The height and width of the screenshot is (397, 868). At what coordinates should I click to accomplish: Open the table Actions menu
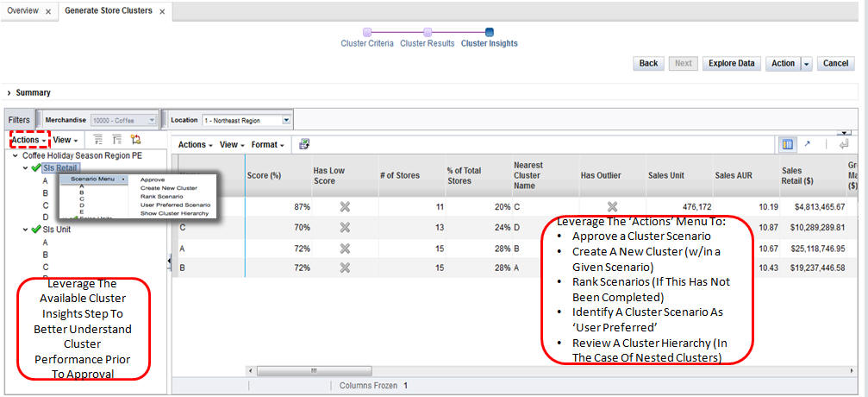(x=196, y=145)
